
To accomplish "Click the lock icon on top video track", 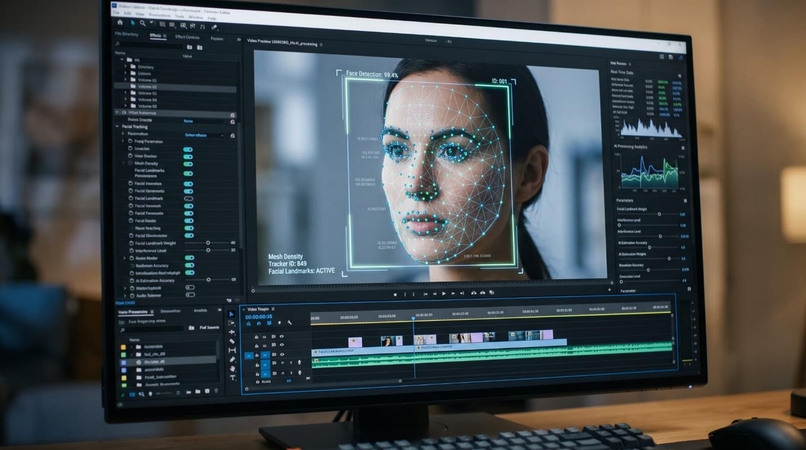I will (x=257, y=337).
